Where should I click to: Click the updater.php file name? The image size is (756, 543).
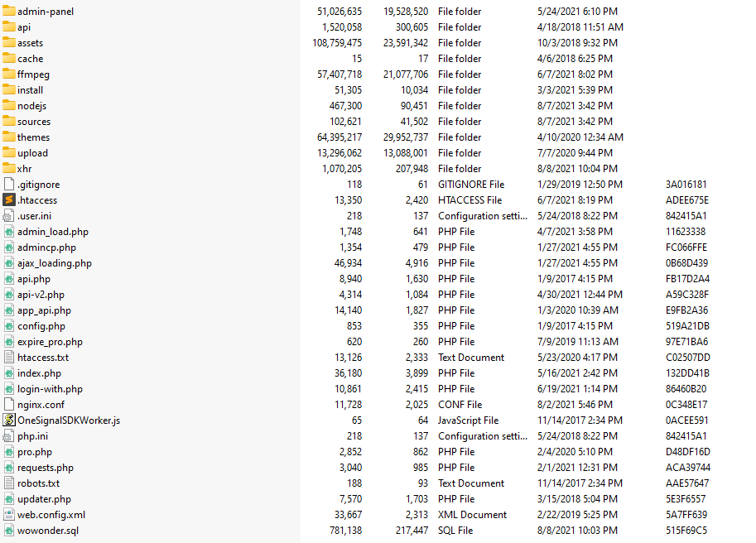(x=44, y=499)
